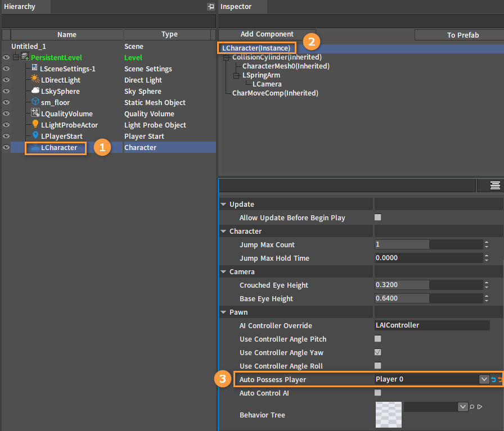Increase Jump Max Count with the up arrow
Viewport: 504px width, 431px height.
[x=487, y=243]
